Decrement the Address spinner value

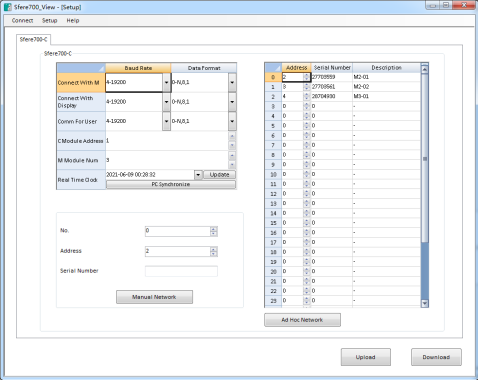[x=214, y=254]
